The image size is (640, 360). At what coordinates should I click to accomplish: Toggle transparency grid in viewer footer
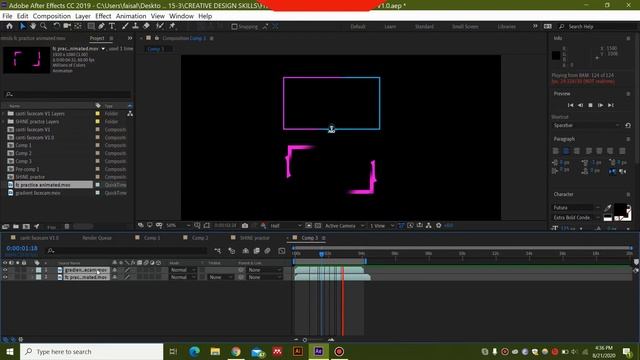[x=318, y=225]
